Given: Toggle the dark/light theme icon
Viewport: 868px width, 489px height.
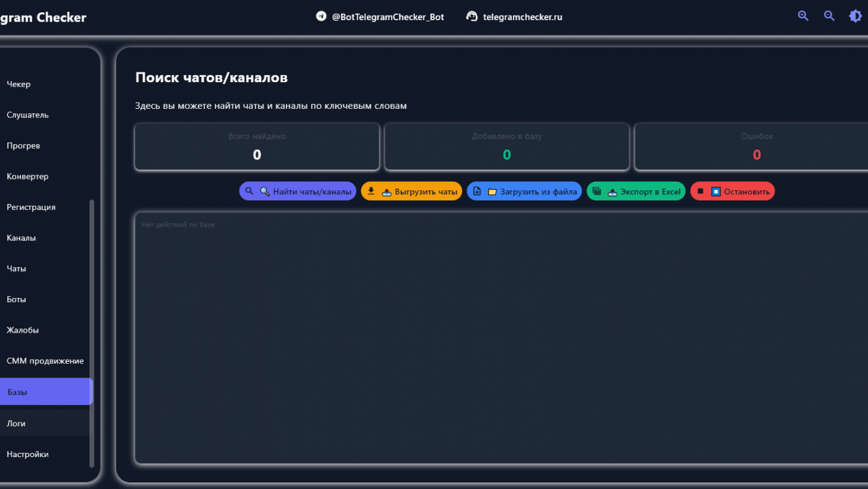Looking at the screenshot, I should 855,16.
